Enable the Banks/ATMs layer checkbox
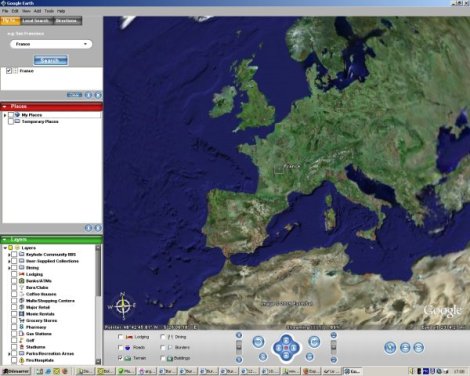The image size is (470, 376). click(14, 281)
